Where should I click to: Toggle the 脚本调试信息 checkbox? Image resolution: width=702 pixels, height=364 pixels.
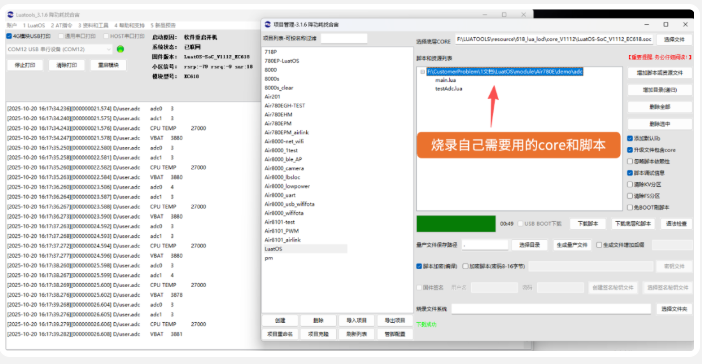tap(630, 173)
